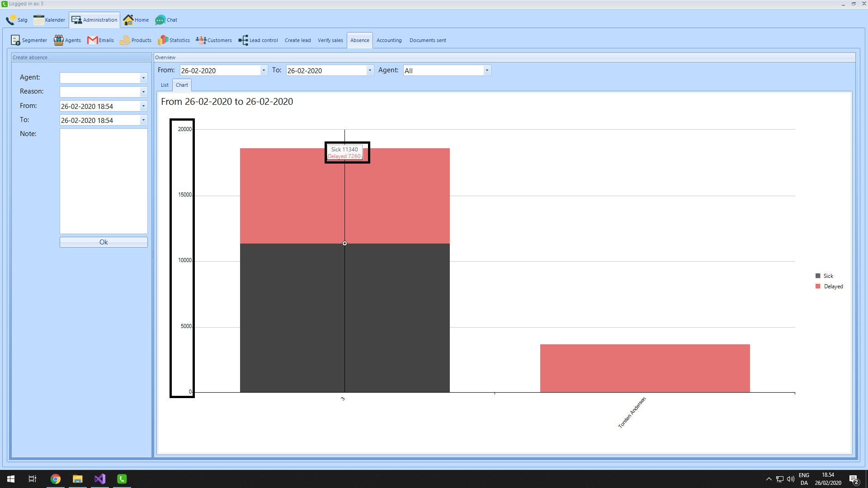
Task: Click inside the Note text area
Action: coord(104,181)
